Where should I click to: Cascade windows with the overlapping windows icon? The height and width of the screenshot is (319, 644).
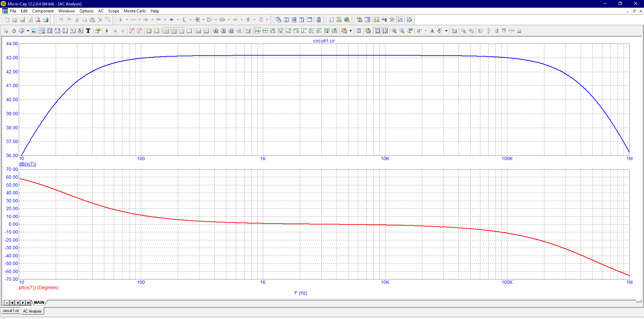click(x=278, y=20)
